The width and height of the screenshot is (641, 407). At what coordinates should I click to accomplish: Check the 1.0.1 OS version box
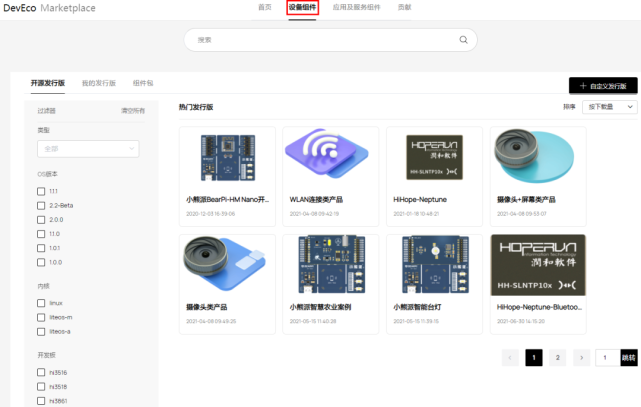pyautogui.click(x=41, y=248)
